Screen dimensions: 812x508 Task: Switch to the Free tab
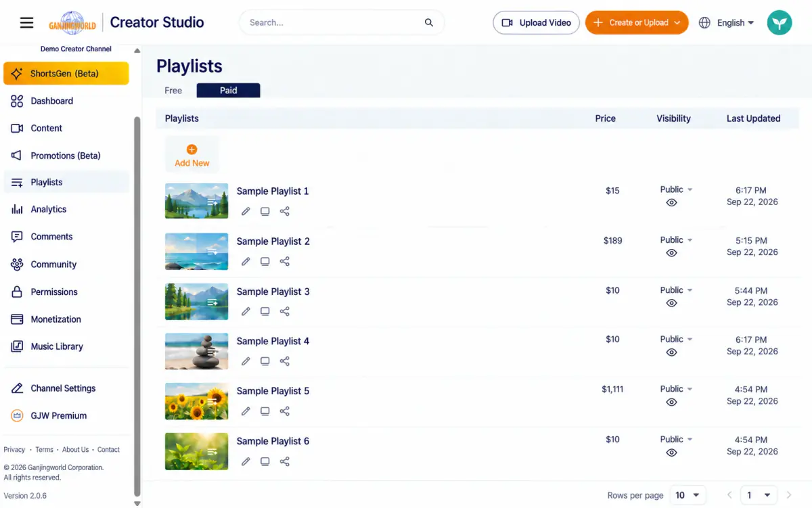point(173,90)
